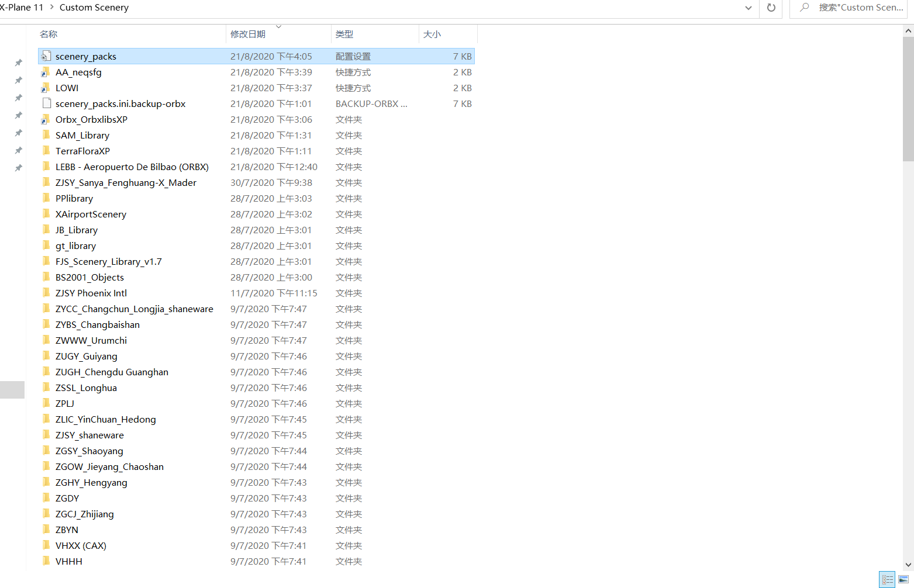Viewport: 914px width, 588px height.
Task: Click the 11/7/2020 下午11:15 date cell
Action: [274, 293]
